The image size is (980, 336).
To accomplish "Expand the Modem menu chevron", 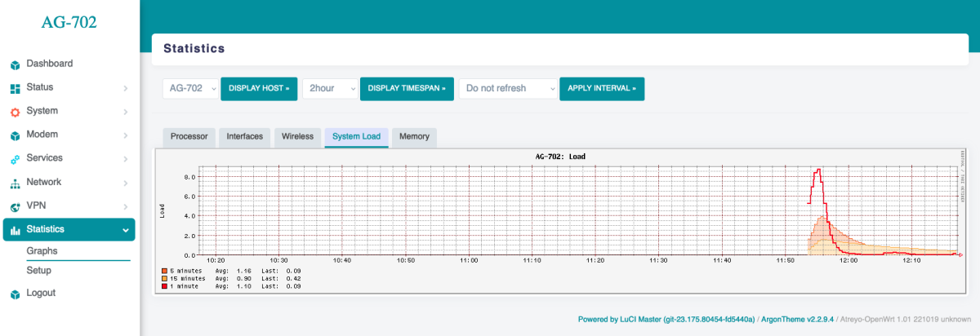I will [x=125, y=135].
